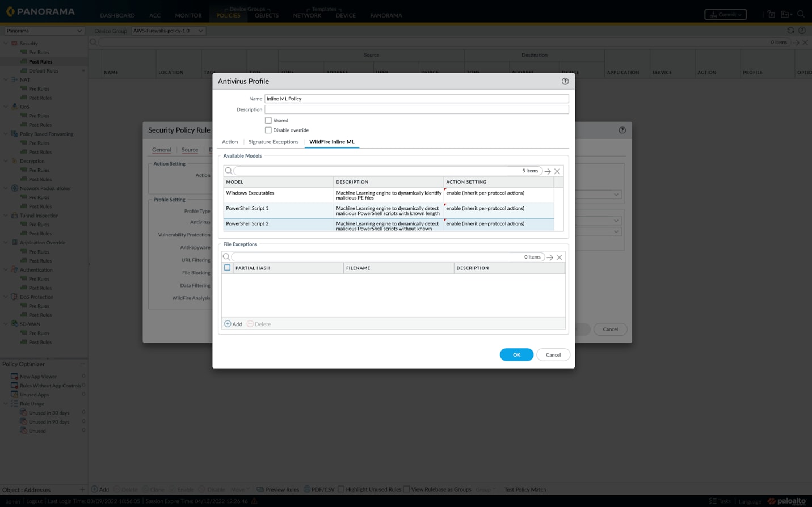The width and height of the screenshot is (812, 507).
Task: Click the PDF/CSV export icon
Action: pos(308,489)
